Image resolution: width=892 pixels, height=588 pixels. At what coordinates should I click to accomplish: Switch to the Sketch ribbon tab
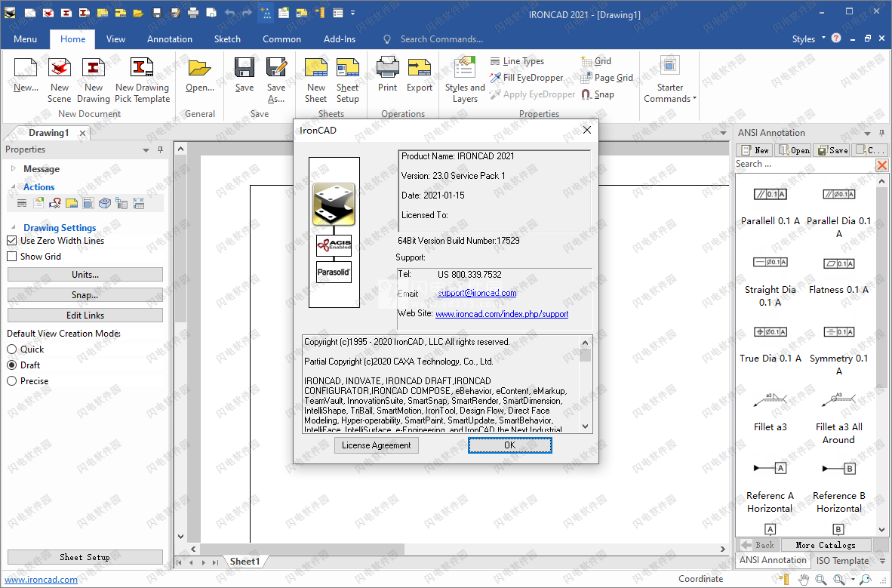227,38
